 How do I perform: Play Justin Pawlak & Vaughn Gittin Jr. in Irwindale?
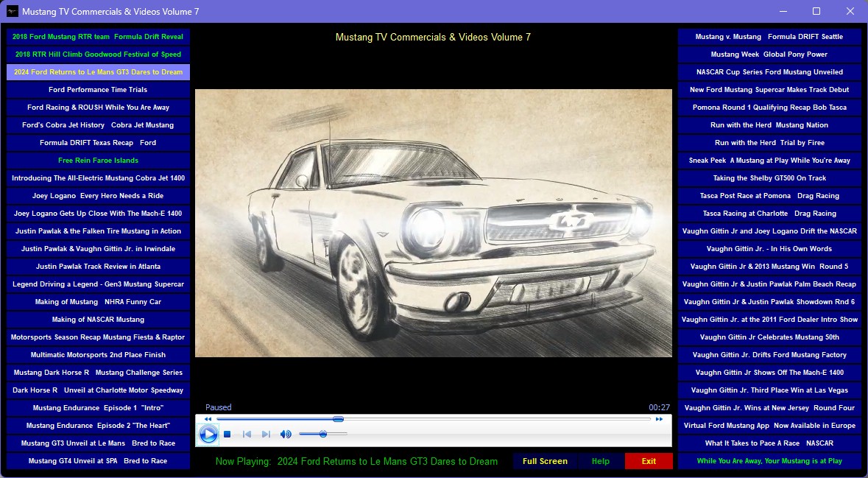(x=98, y=249)
